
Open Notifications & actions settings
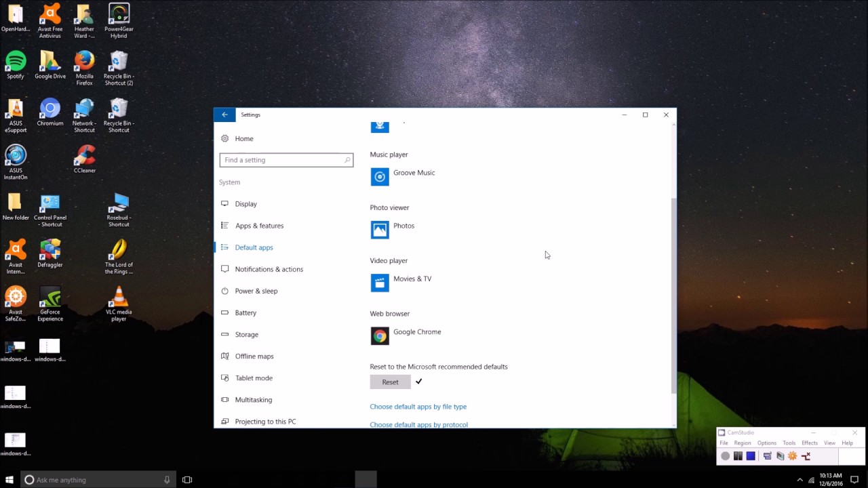(x=269, y=269)
